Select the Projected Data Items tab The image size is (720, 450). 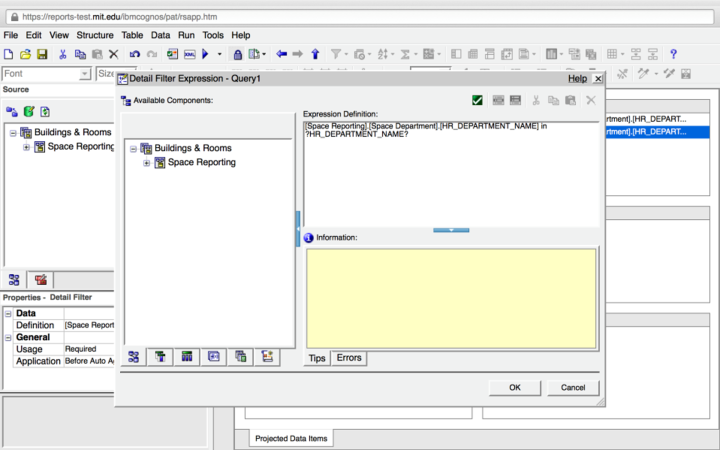(x=290, y=438)
